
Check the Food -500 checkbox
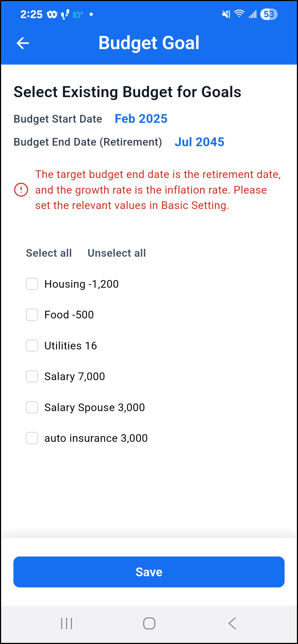[x=32, y=315]
